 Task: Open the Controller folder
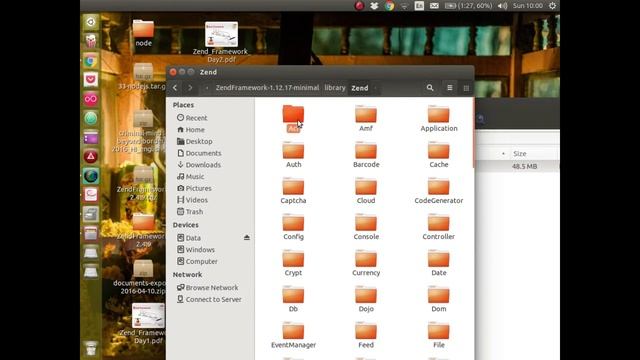click(x=439, y=227)
